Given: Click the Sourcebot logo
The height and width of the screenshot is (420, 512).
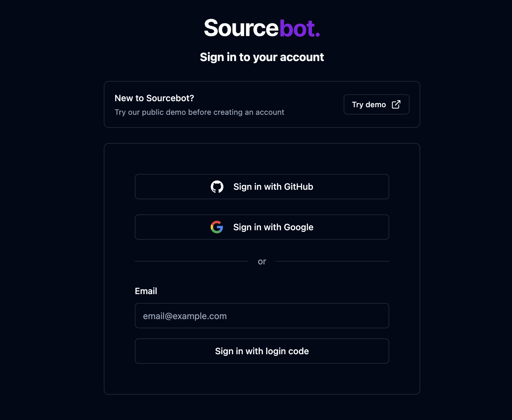Looking at the screenshot, I should (262, 28).
